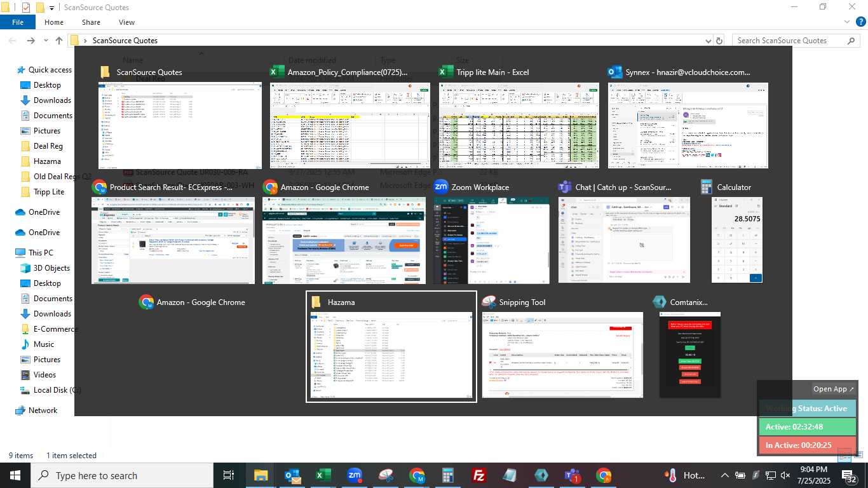Viewport: 868px width, 488px height.
Task: Open Outlook from the taskbar
Action: (292, 475)
